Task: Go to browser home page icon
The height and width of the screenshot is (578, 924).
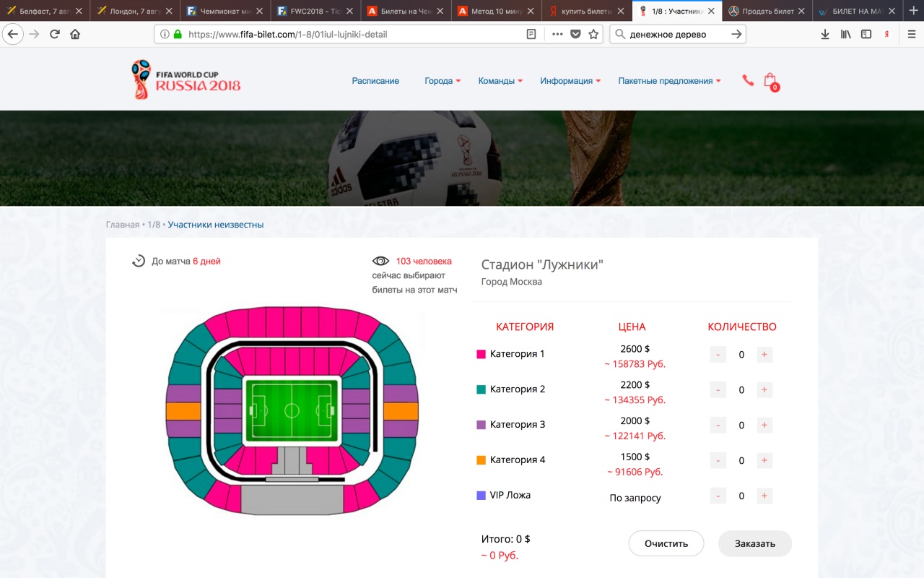Action: click(x=75, y=34)
